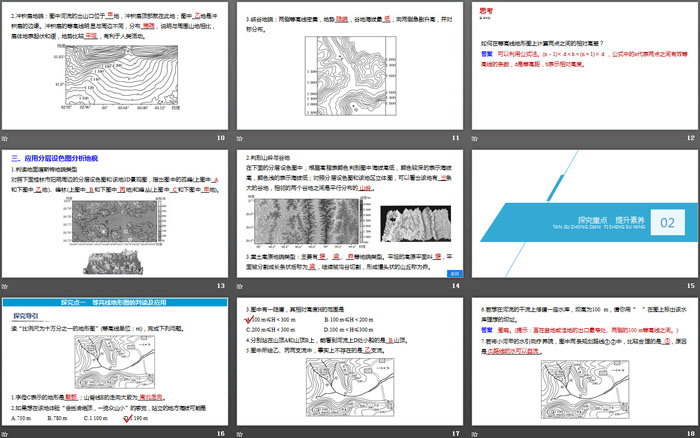Click slide number label "10"

pyautogui.click(x=221, y=138)
